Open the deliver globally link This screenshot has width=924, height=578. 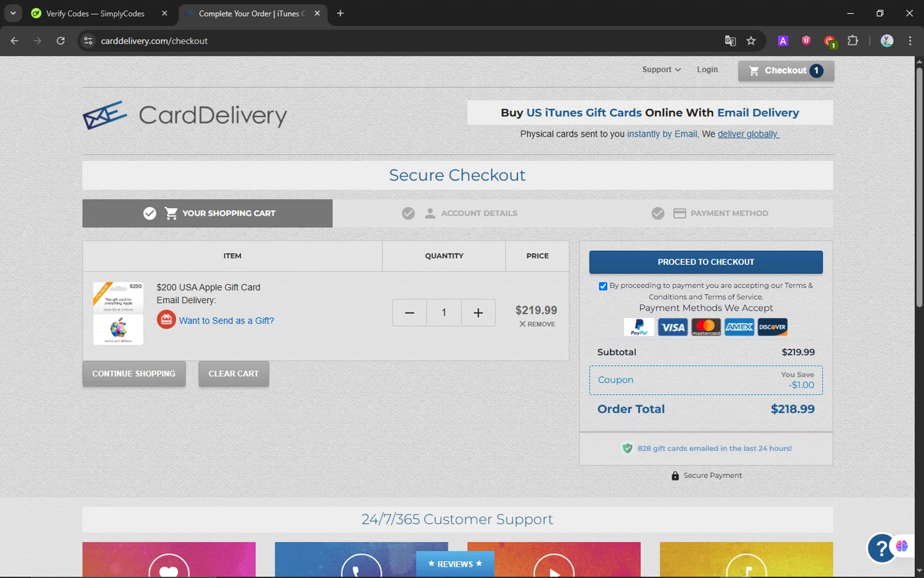tap(748, 134)
